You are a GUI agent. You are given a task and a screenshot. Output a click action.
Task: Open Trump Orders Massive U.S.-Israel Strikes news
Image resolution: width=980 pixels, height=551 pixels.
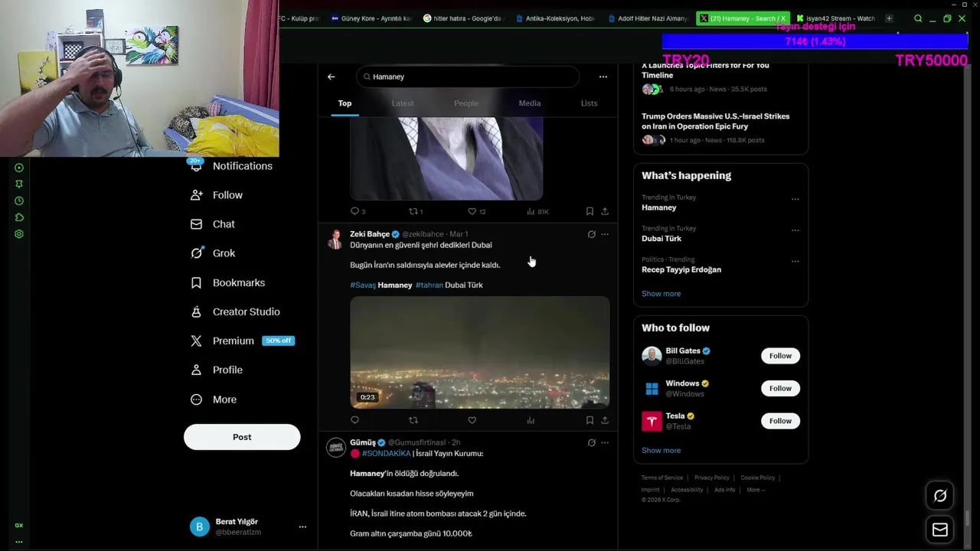715,121
